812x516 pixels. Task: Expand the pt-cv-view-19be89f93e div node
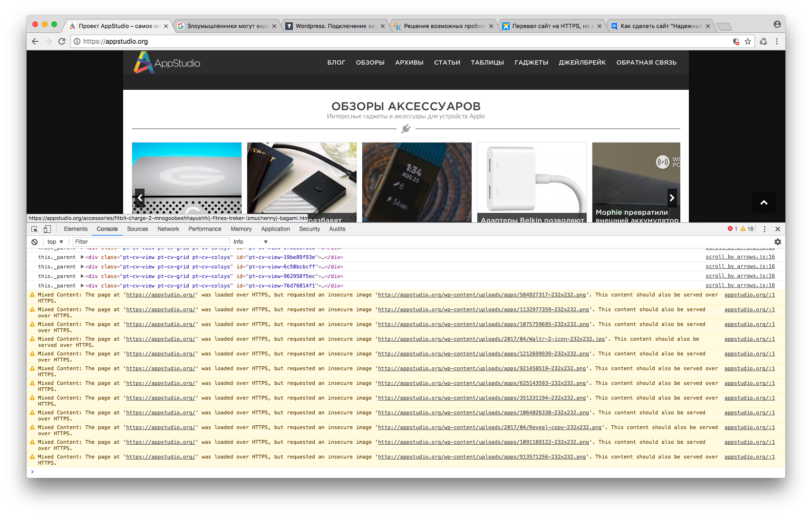[x=82, y=257]
